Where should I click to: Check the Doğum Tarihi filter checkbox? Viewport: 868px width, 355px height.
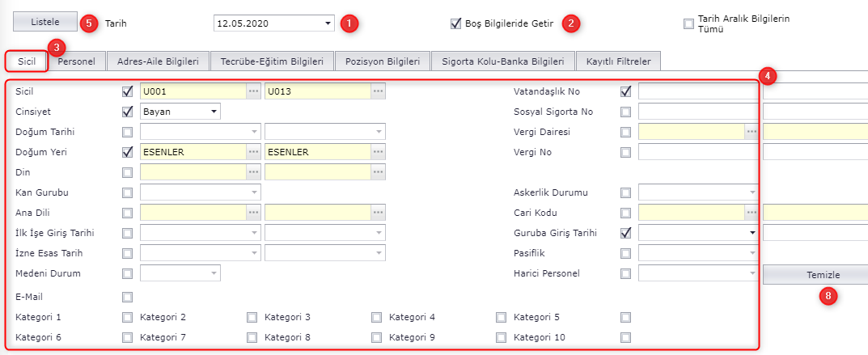127,132
